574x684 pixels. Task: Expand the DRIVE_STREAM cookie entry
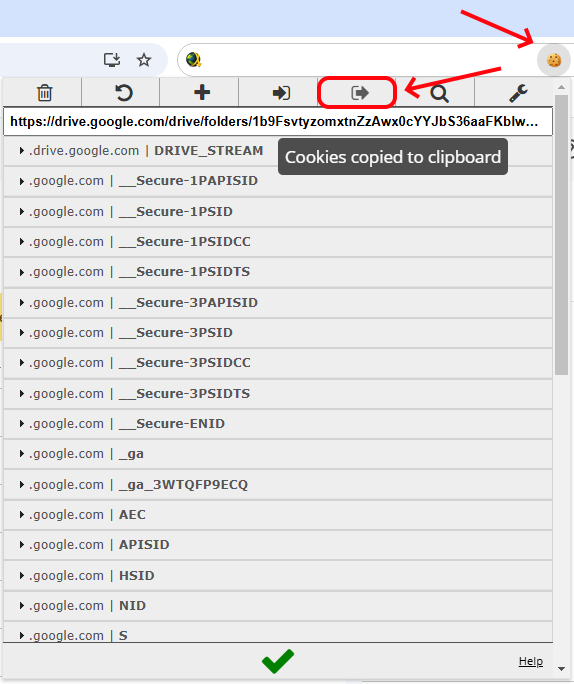tap(278, 151)
